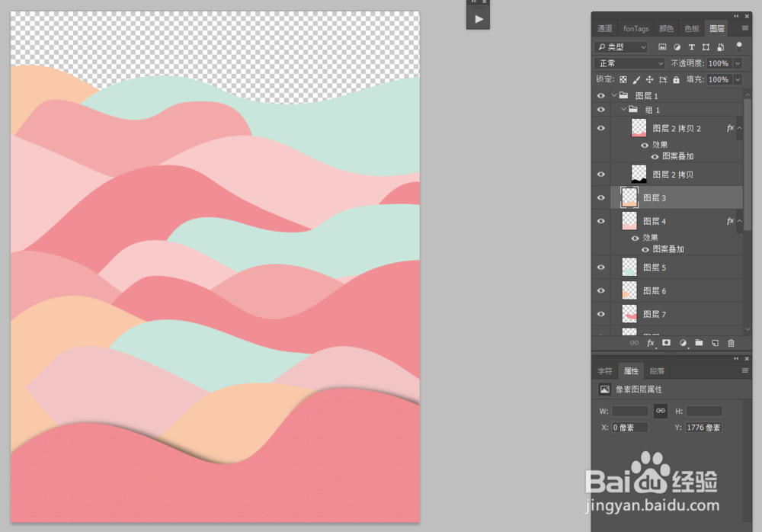The image size is (762, 532).
Task: Create a new layer group
Action: click(x=699, y=343)
